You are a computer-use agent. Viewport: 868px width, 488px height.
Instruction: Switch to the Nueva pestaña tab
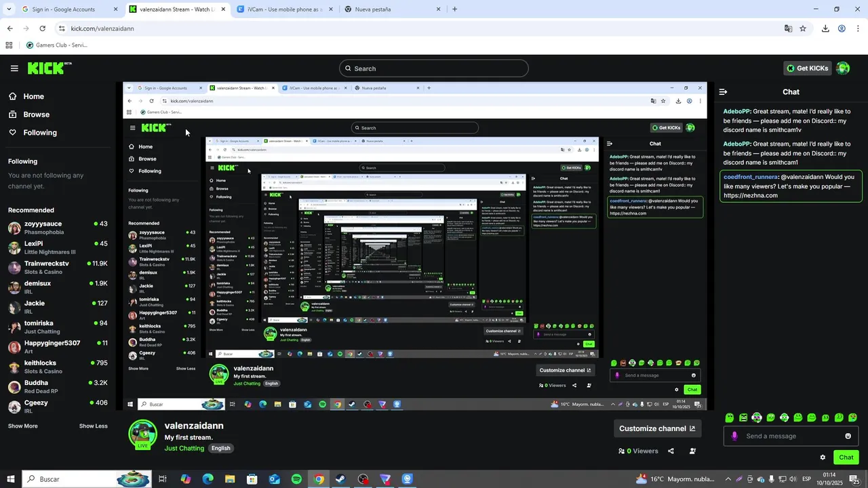click(392, 9)
